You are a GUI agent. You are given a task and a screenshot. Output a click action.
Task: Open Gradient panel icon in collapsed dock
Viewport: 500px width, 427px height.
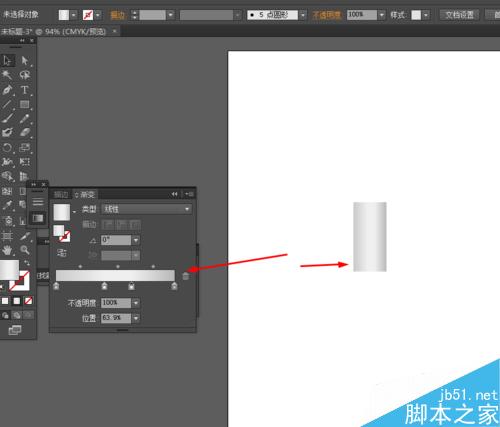pos(38,218)
